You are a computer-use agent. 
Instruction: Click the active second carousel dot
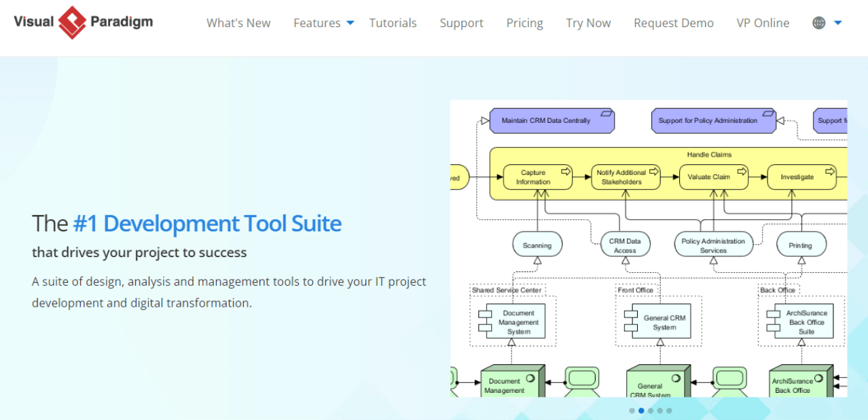641,411
